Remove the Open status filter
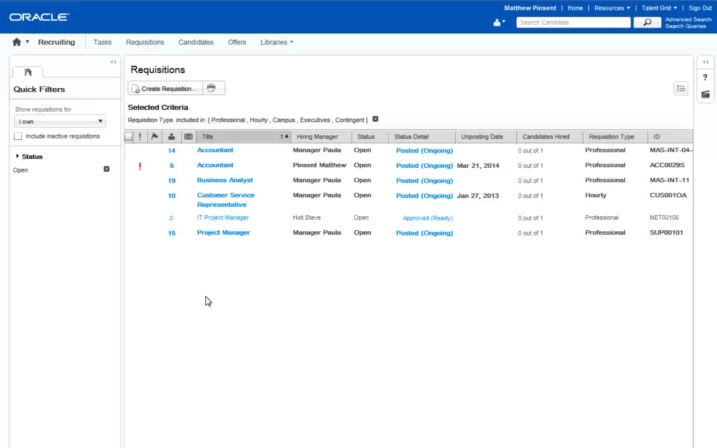 (107, 170)
